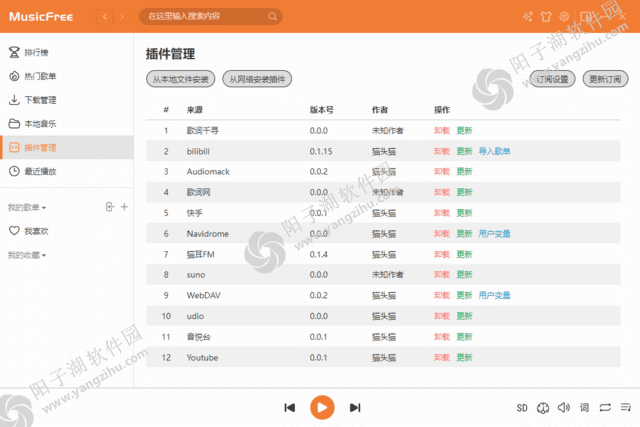The width and height of the screenshot is (640, 427).
Task: Uninstall the bilibili plugin
Action: click(x=442, y=151)
